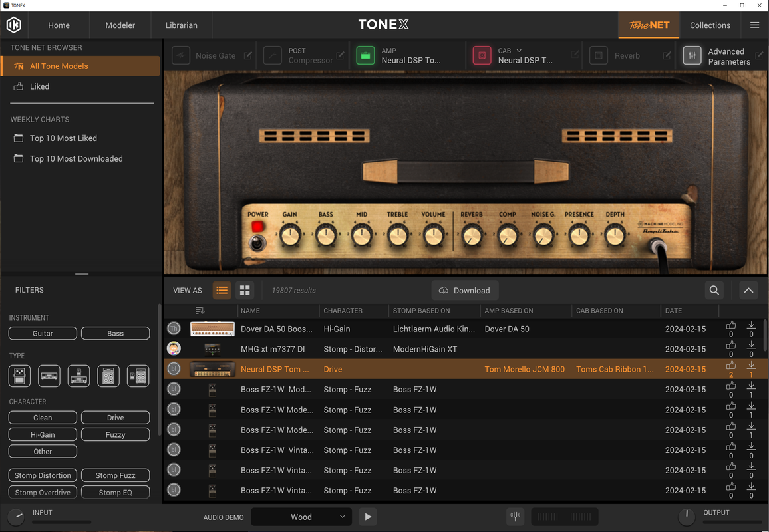
Task: Download the MHG xt m7377 DI tone
Action: pyautogui.click(x=751, y=345)
